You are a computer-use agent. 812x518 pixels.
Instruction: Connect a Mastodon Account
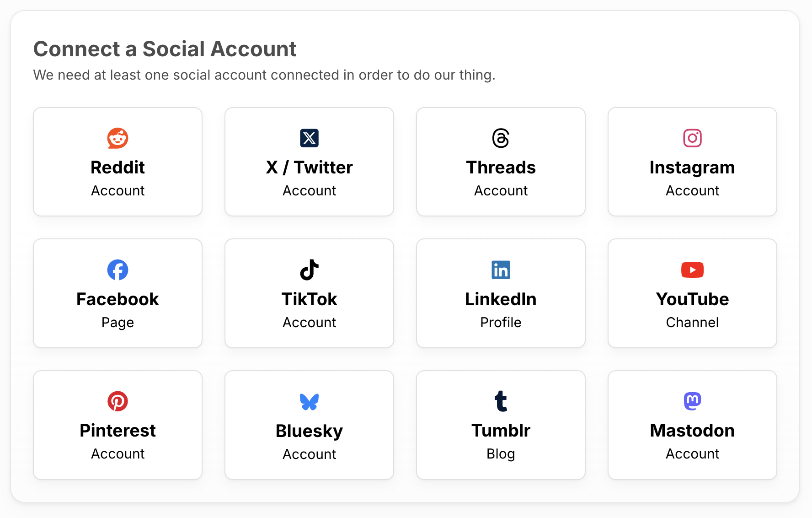[x=692, y=425]
